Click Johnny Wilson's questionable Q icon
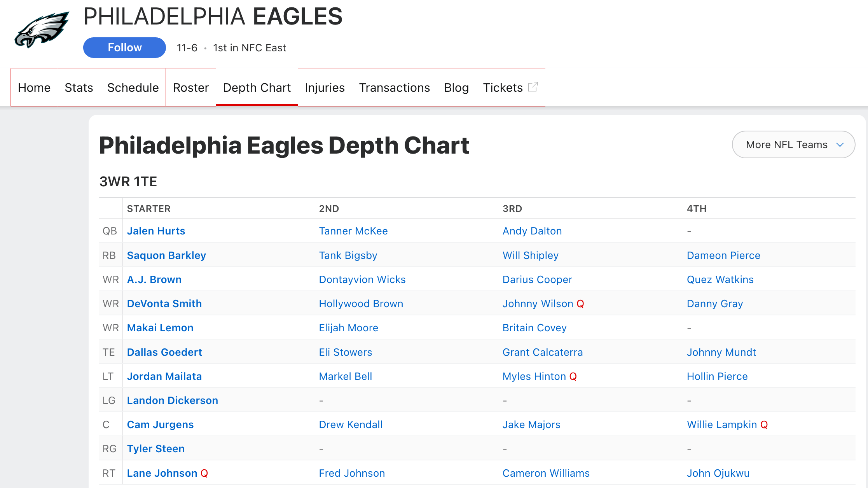This screenshot has height=488, width=868. click(580, 304)
